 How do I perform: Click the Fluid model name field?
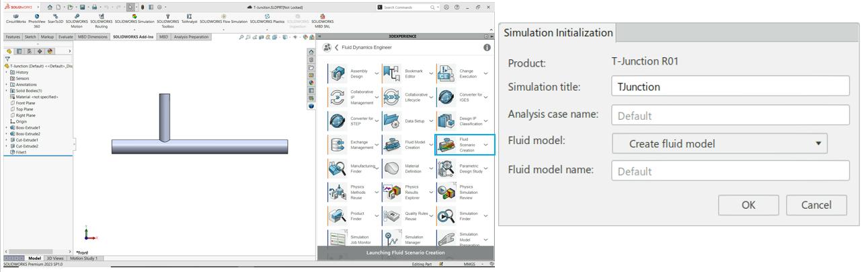click(x=730, y=171)
